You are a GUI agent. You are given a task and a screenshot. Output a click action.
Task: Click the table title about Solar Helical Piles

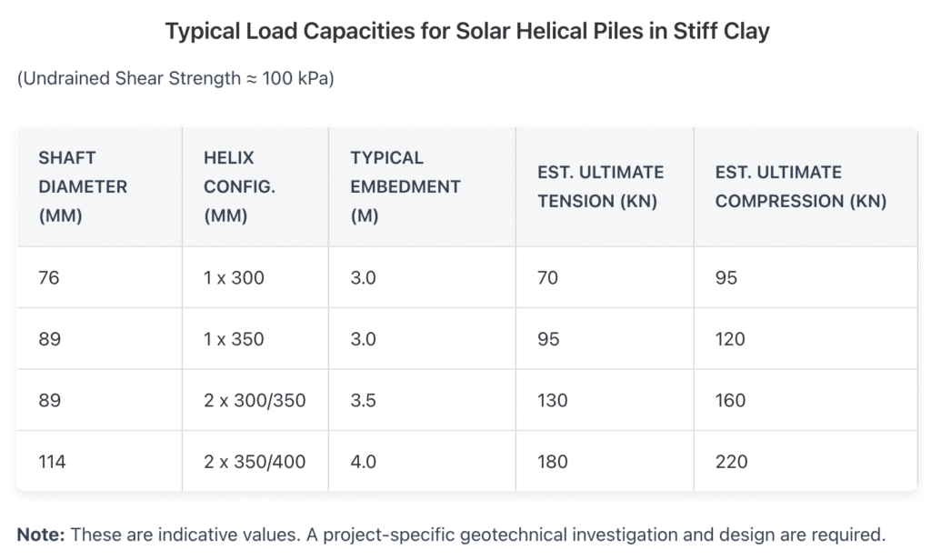(466, 32)
